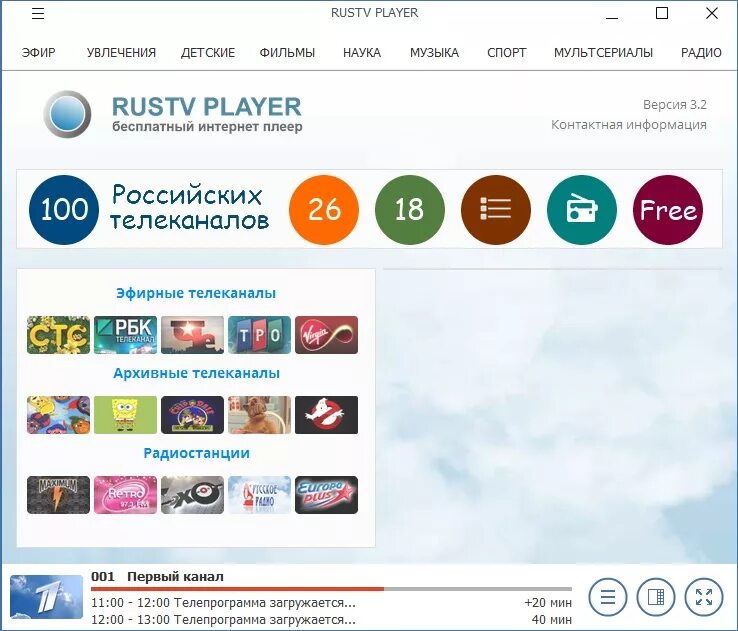Image resolution: width=738 pixels, height=631 pixels.
Task: Close the RUSTV Player window
Action: tap(712, 13)
